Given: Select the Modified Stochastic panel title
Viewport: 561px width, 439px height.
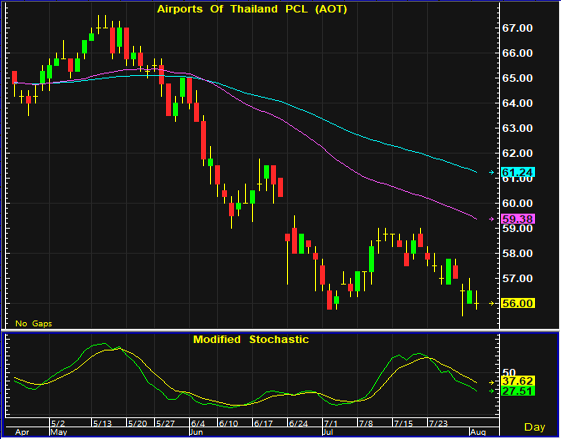Looking at the screenshot, I should coord(251,339).
